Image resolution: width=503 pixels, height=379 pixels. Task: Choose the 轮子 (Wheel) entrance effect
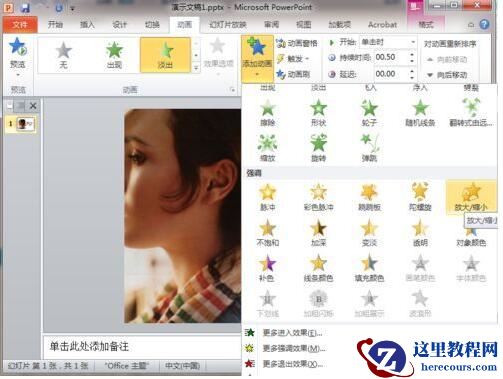point(369,113)
